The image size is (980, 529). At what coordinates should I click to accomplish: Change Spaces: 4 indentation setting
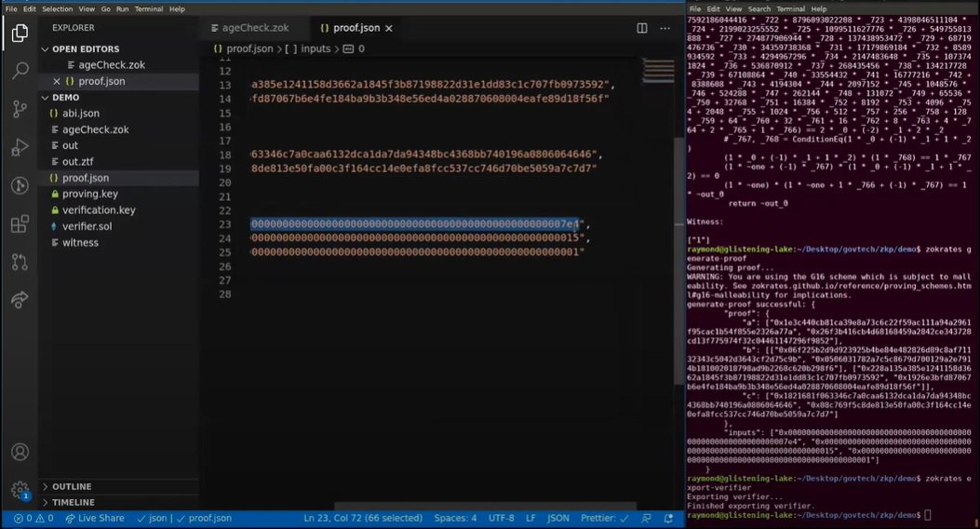456,519
